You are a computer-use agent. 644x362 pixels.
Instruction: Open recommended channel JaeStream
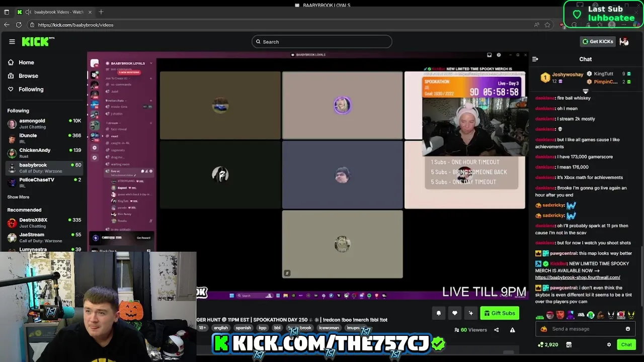(44, 237)
